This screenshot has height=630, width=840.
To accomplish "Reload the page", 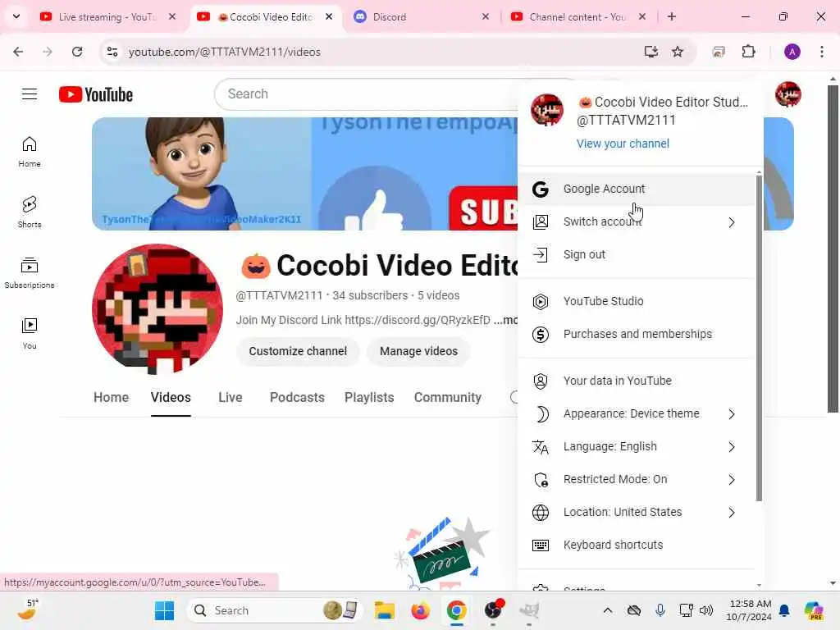I will coord(77,52).
